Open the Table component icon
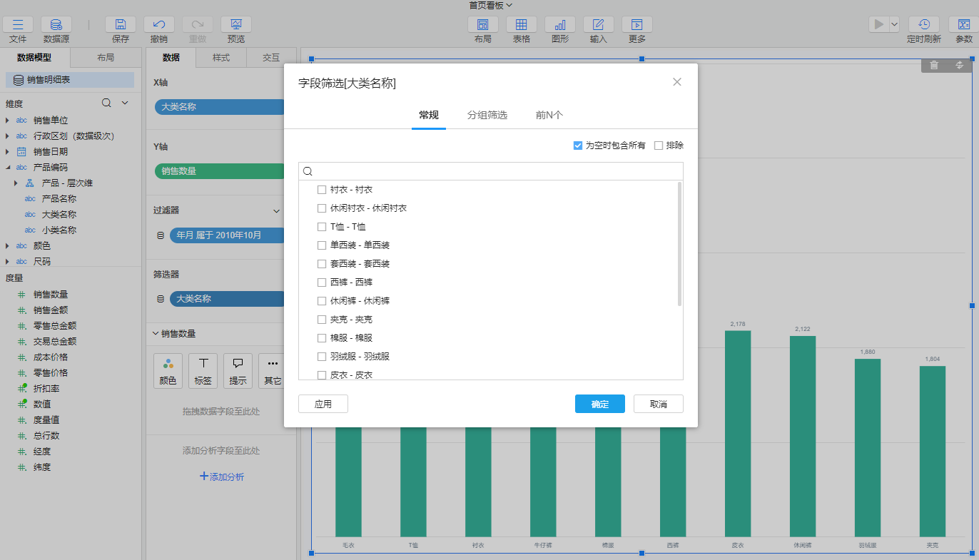 pos(522,25)
